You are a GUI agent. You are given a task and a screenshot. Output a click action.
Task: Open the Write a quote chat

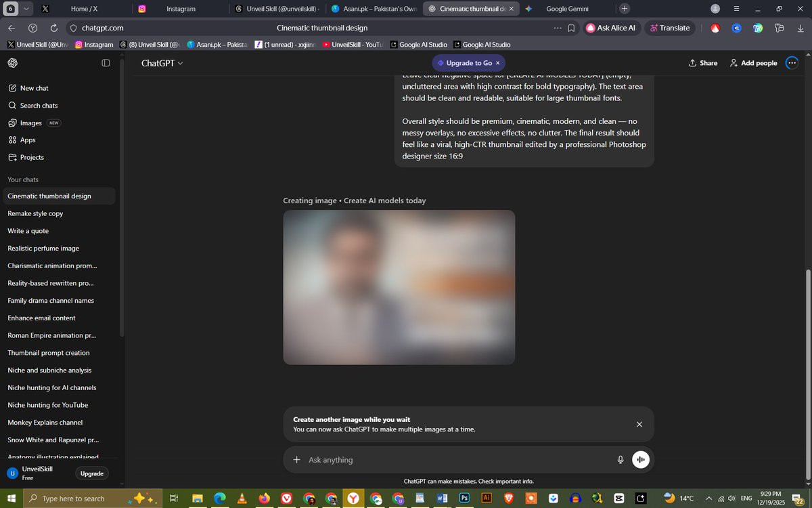(60, 231)
